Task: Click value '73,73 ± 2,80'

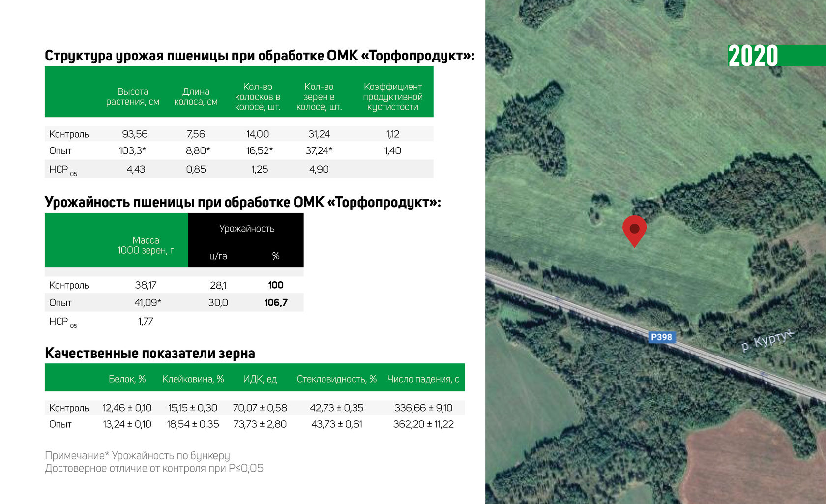Action: point(260,424)
